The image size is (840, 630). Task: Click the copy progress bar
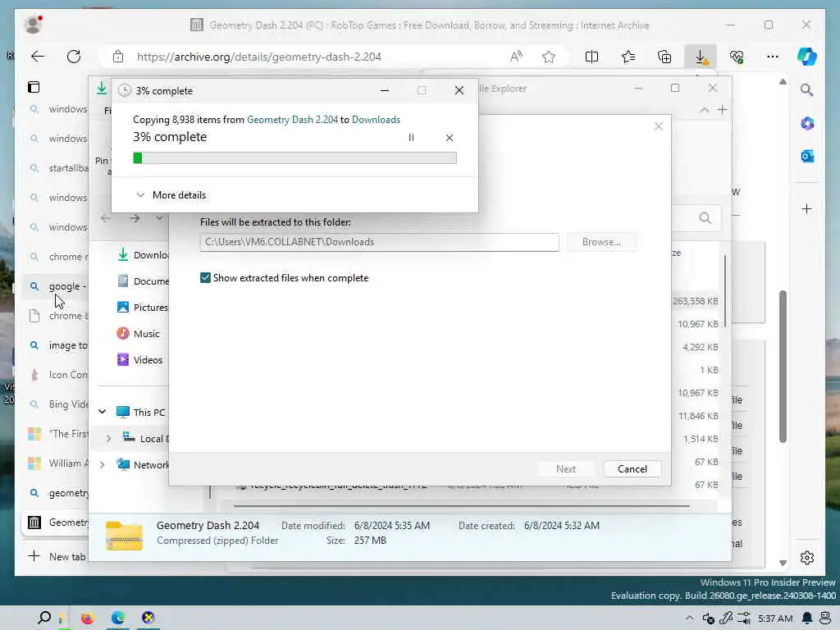[x=294, y=157]
